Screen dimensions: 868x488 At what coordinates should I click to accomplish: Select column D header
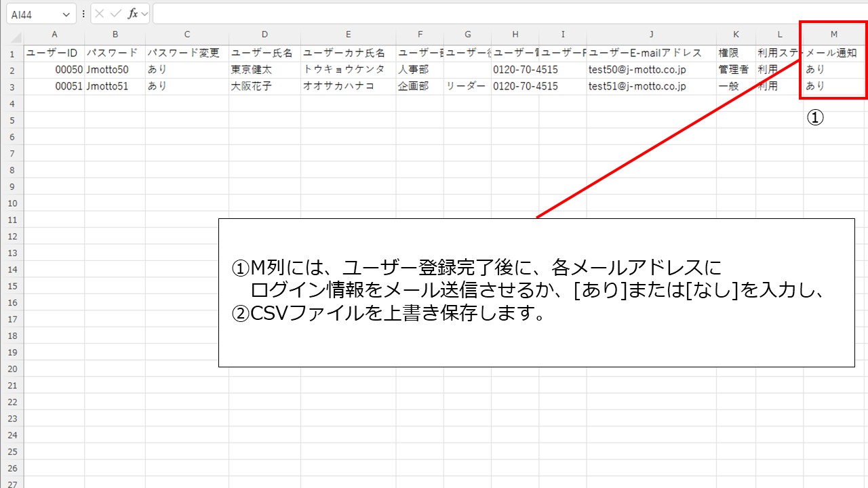pos(264,35)
